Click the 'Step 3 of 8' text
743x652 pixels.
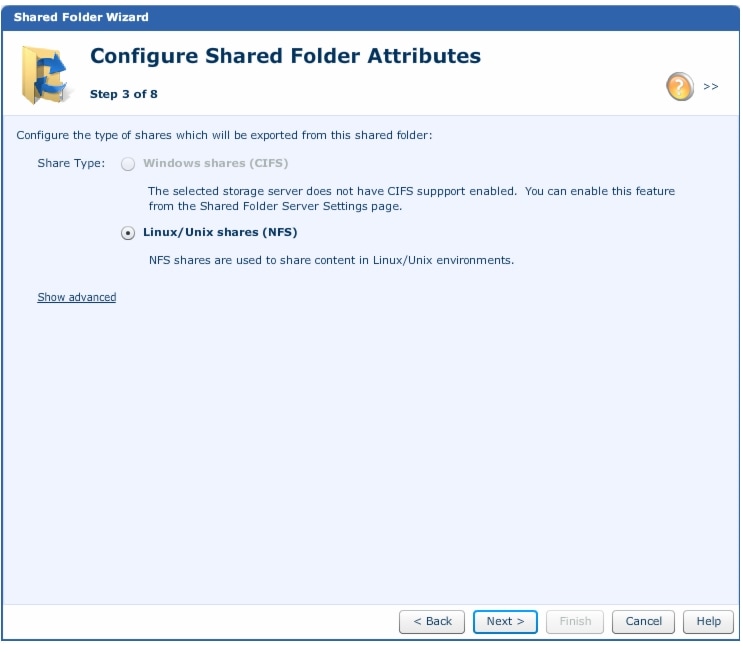[124, 94]
